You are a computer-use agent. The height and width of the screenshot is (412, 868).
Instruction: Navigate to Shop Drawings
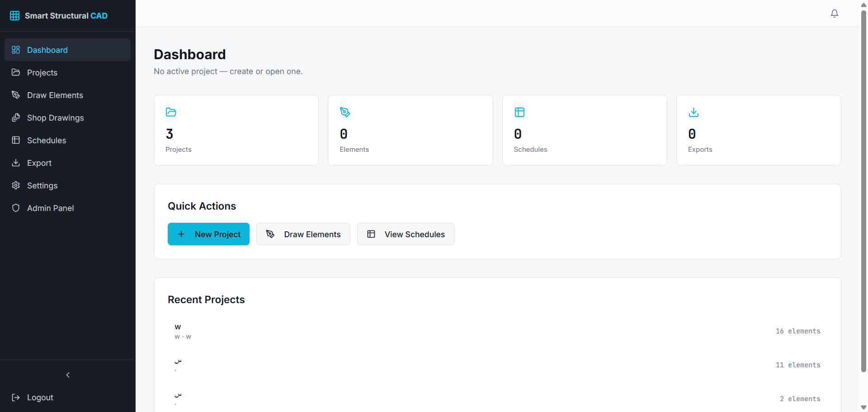point(67,117)
